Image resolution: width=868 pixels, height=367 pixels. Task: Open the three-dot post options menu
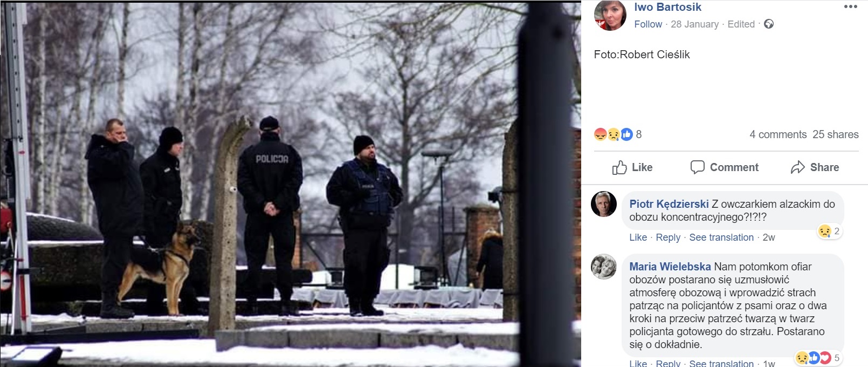(x=850, y=7)
